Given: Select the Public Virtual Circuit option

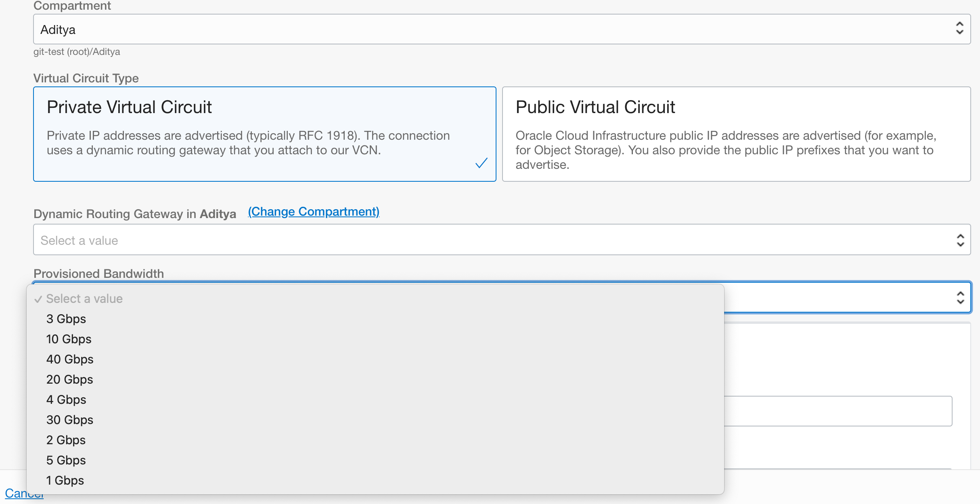Looking at the screenshot, I should point(736,134).
